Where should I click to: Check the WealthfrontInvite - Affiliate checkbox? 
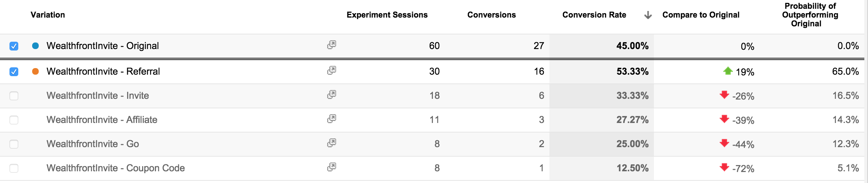point(14,120)
